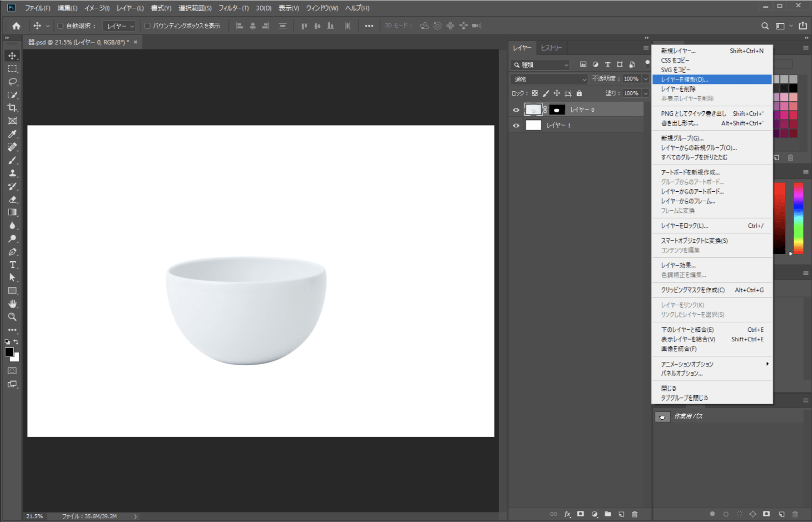812x522 pixels.
Task: Select the Lasso tool
Action: click(12, 82)
